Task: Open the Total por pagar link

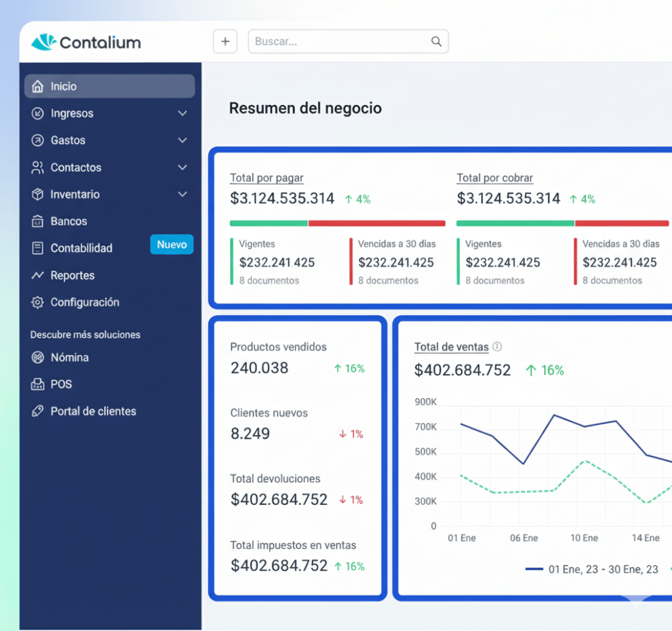Action: [x=266, y=178]
